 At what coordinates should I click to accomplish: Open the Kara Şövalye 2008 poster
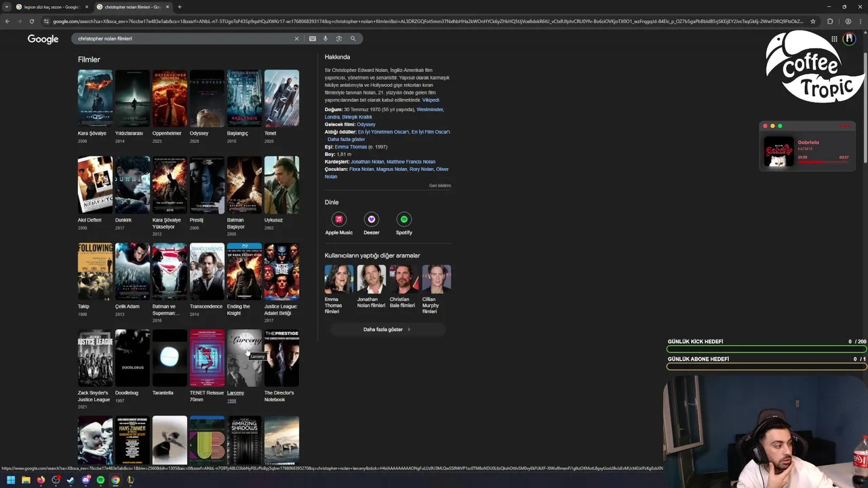click(95, 98)
